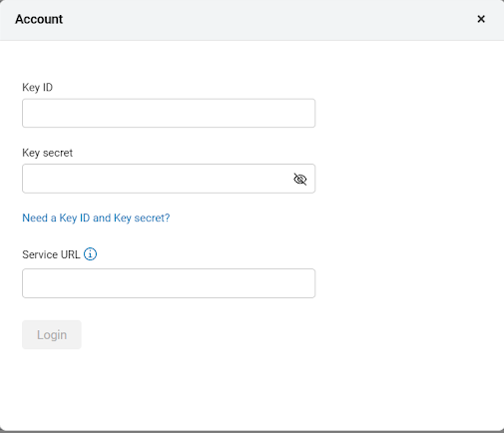The image size is (504, 433).
Task: Toggle Key secret visibility eye icon
Action: pos(300,179)
